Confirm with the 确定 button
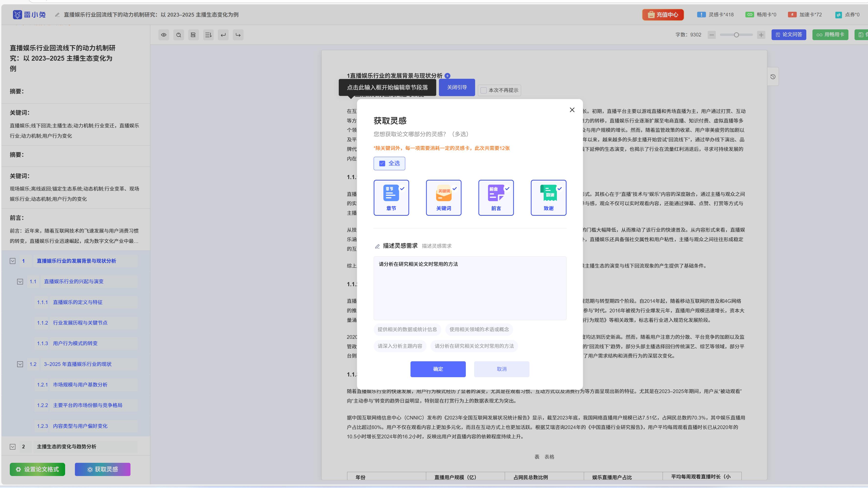Screen dimensions: 868x488 point(438,369)
